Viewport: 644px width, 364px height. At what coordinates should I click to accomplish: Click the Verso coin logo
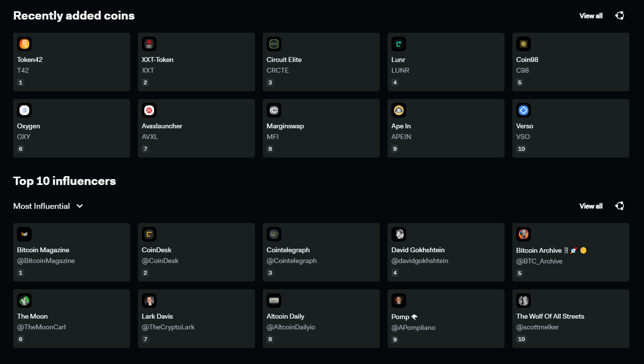(524, 110)
